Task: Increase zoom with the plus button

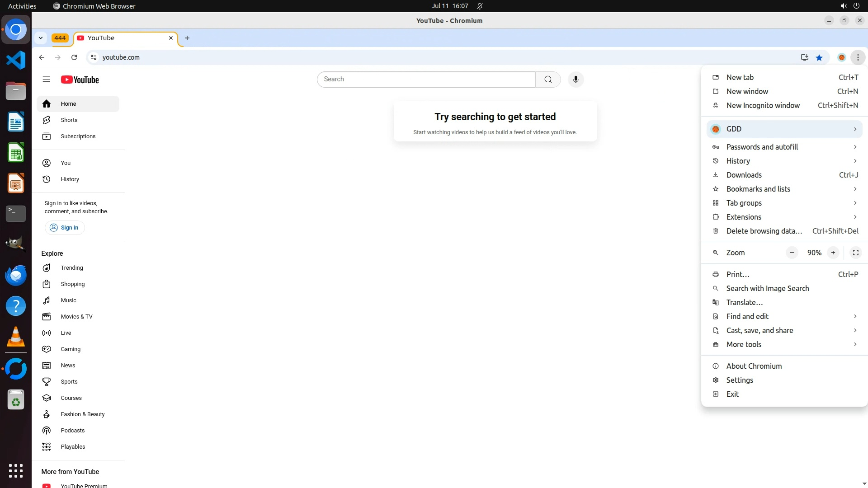Action: click(833, 253)
